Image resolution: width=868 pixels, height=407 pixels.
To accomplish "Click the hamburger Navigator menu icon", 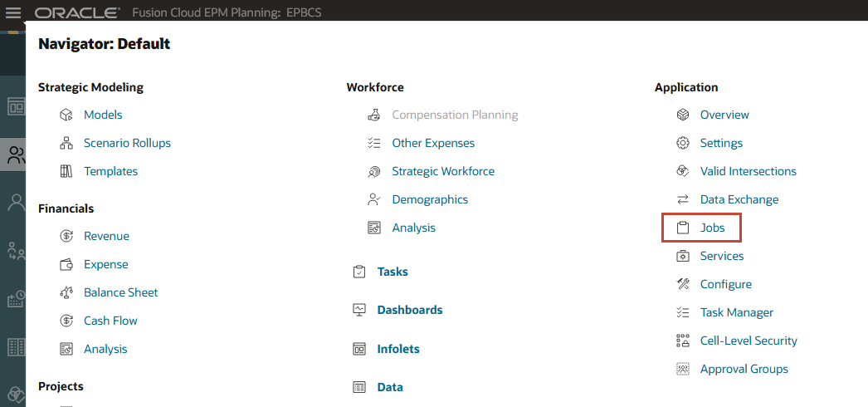I will (13, 14).
